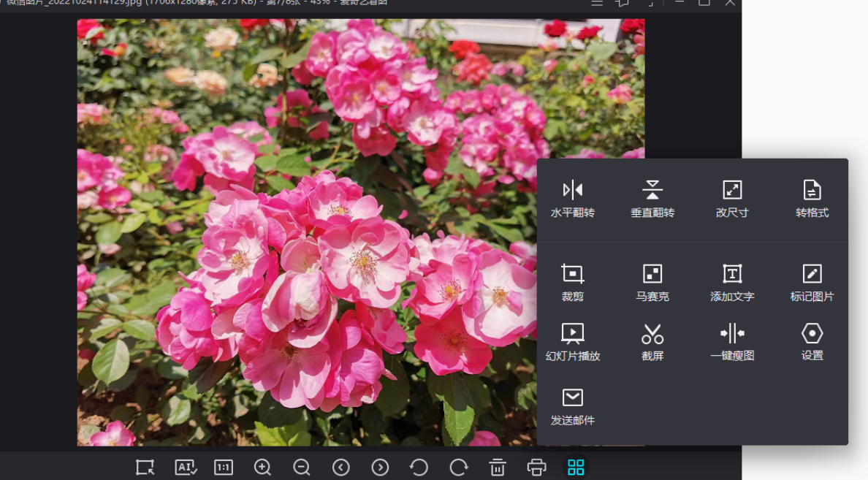
Task: Choose 转格式 convert format option
Action: [x=812, y=199]
